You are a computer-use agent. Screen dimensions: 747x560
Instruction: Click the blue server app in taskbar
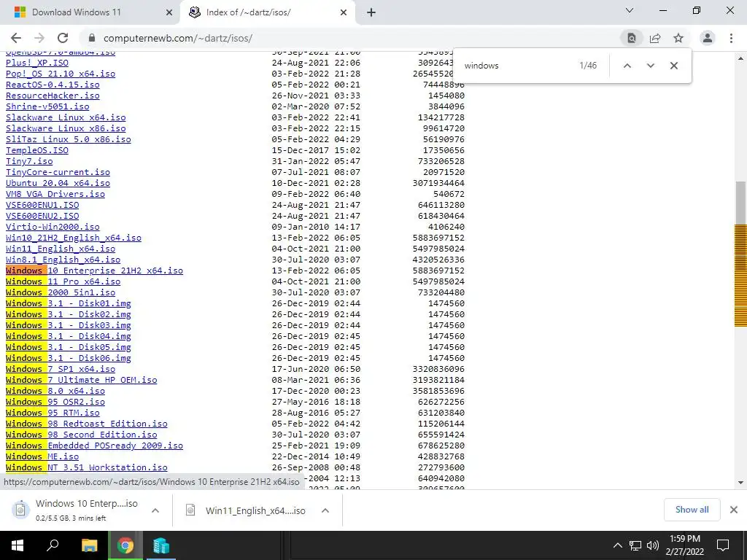click(x=161, y=545)
